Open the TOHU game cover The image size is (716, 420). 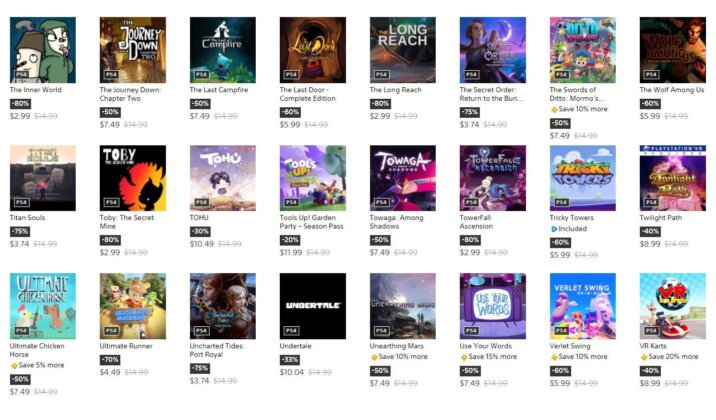point(223,178)
